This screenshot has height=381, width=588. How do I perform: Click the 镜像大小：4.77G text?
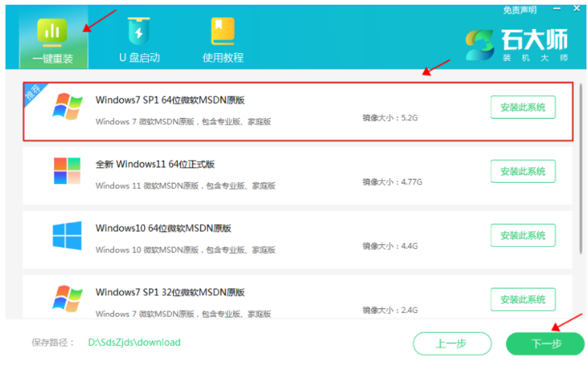(x=392, y=182)
